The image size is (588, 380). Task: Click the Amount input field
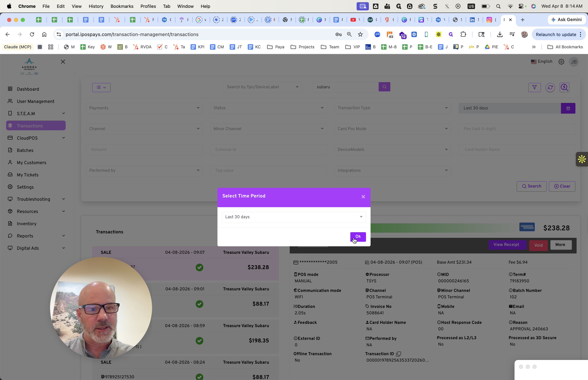tap(144, 150)
